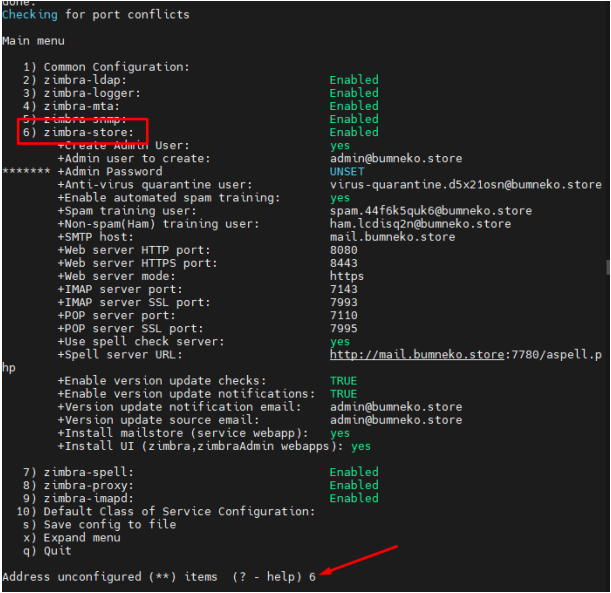Click the 'q) Quit' option
This screenshot has height=593, width=611.
click(x=47, y=551)
